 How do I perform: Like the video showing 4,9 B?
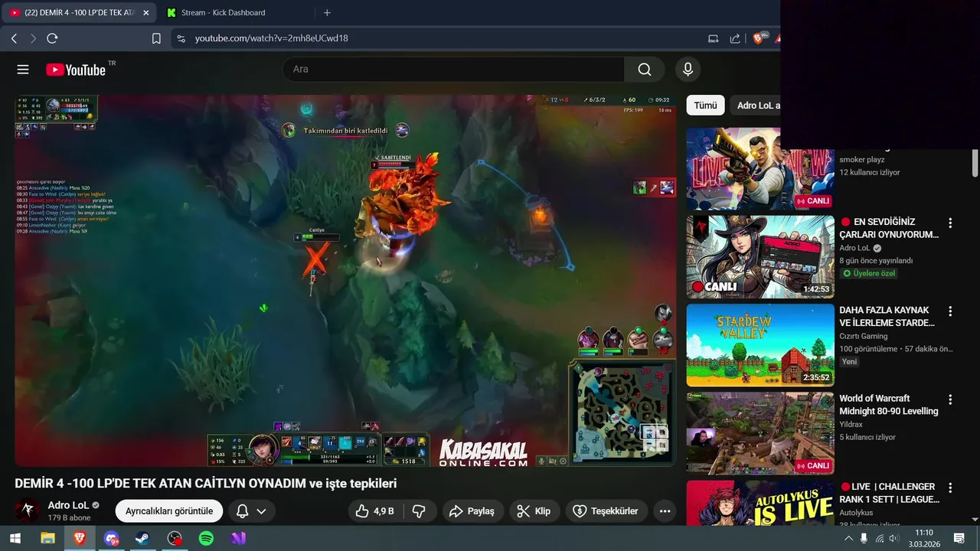375,511
